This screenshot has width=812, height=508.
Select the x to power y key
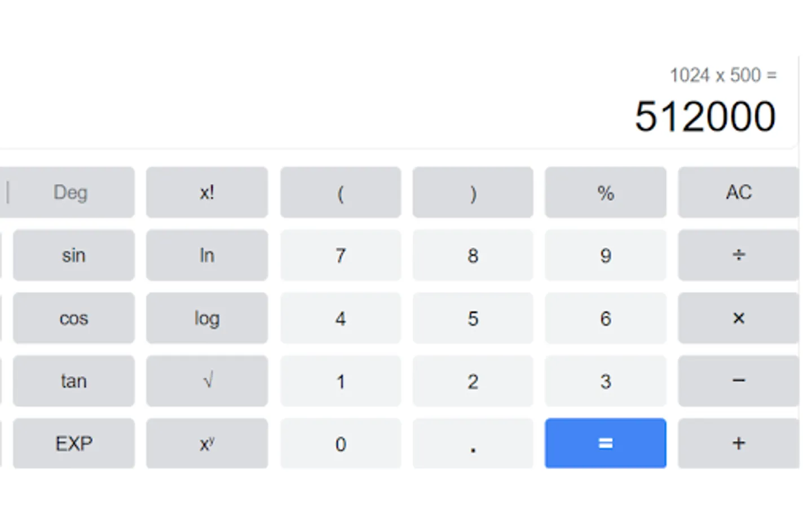[x=206, y=444]
